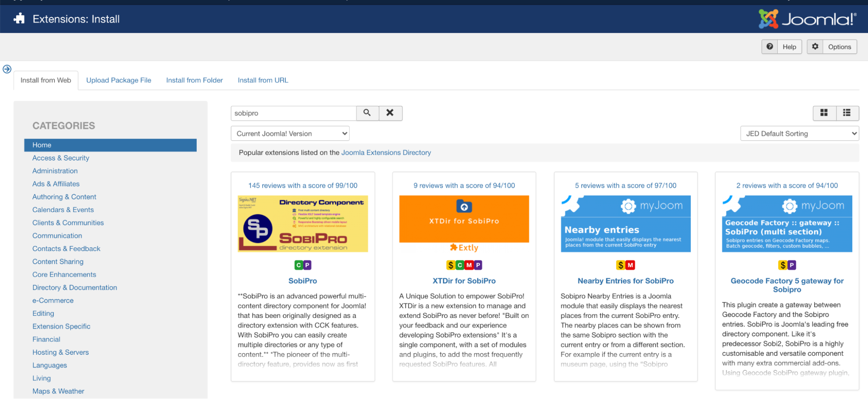
Task: Clear the search with the X button
Action: click(390, 113)
